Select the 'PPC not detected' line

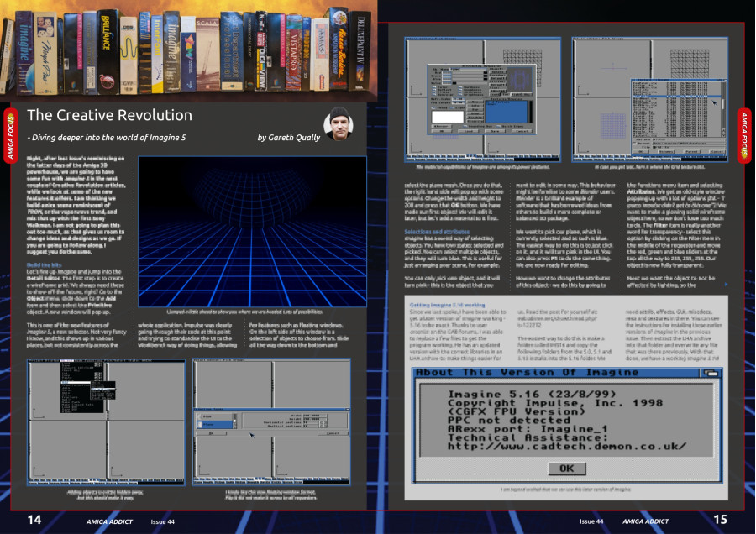pos(509,421)
